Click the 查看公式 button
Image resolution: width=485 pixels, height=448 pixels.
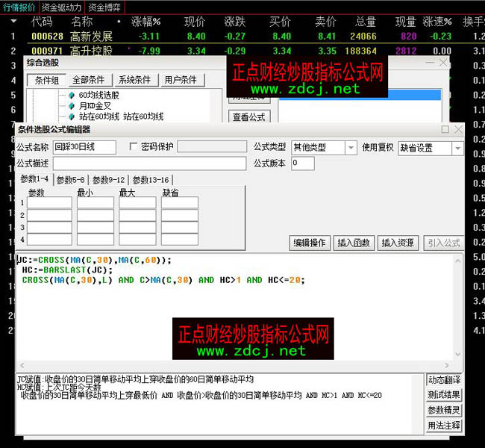coord(248,117)
